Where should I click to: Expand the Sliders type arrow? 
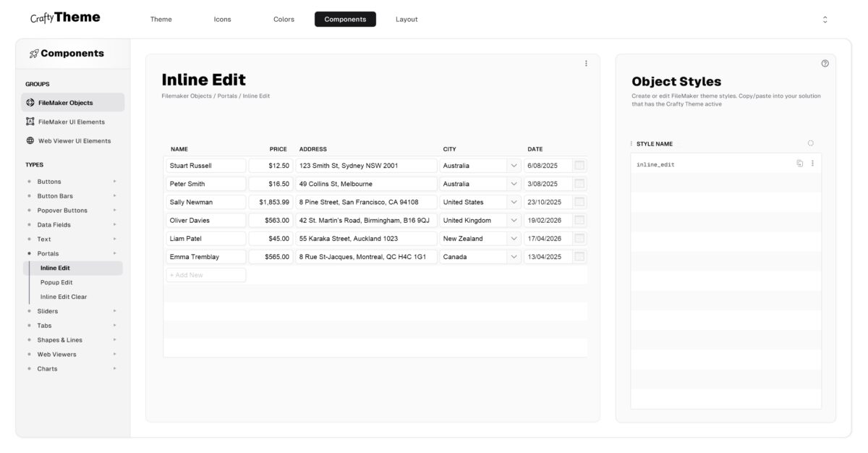pos(114,311)
